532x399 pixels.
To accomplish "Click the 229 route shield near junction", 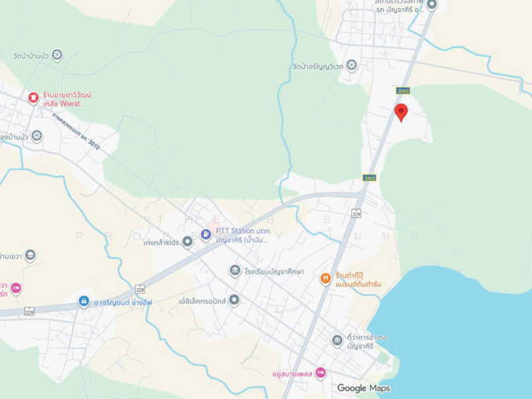I will coord(356,213).
